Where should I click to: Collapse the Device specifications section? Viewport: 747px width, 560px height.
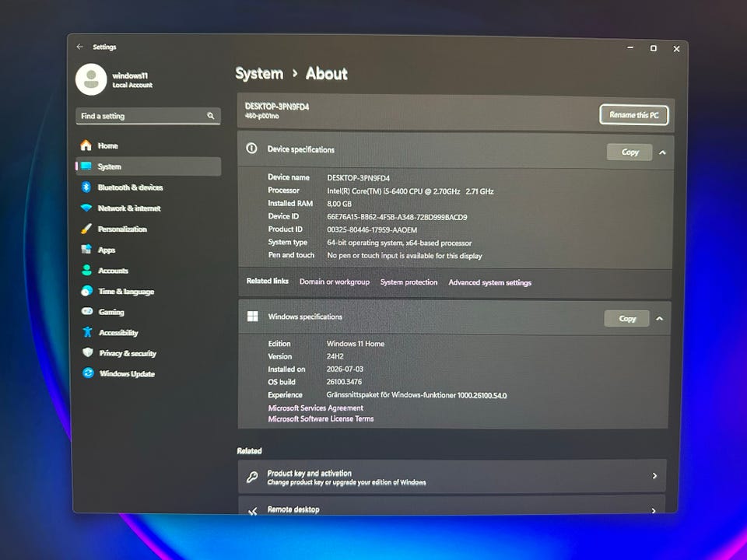[662, 152]
